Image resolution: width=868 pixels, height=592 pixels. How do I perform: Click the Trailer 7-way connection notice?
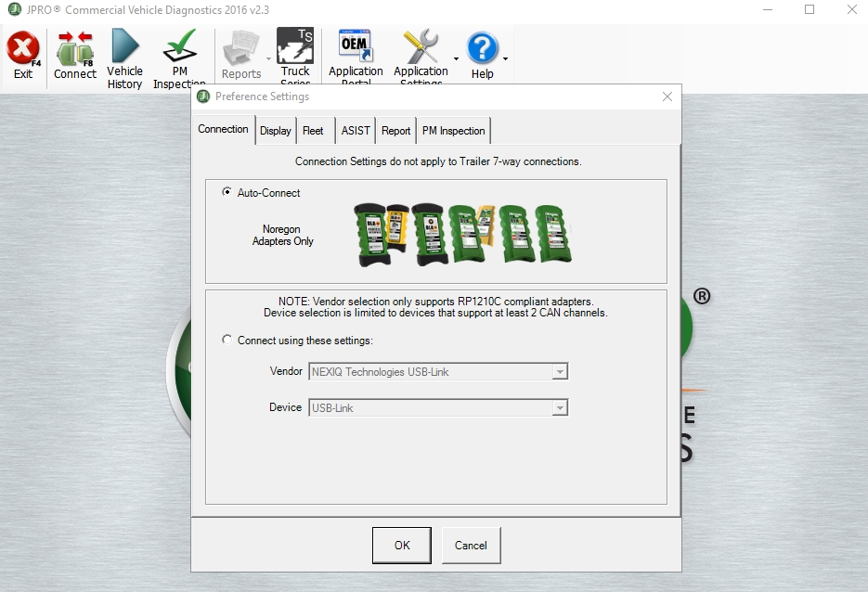(x=438, y=161)
